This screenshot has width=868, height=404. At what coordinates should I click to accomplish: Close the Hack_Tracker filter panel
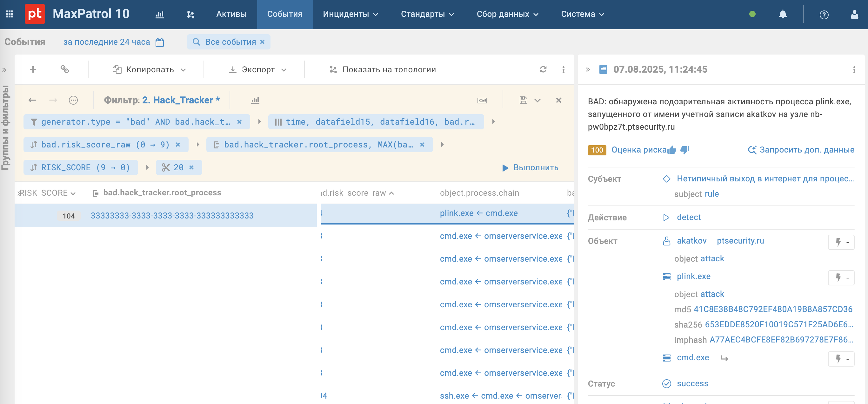pyautogui.click(x=559, y=100)
